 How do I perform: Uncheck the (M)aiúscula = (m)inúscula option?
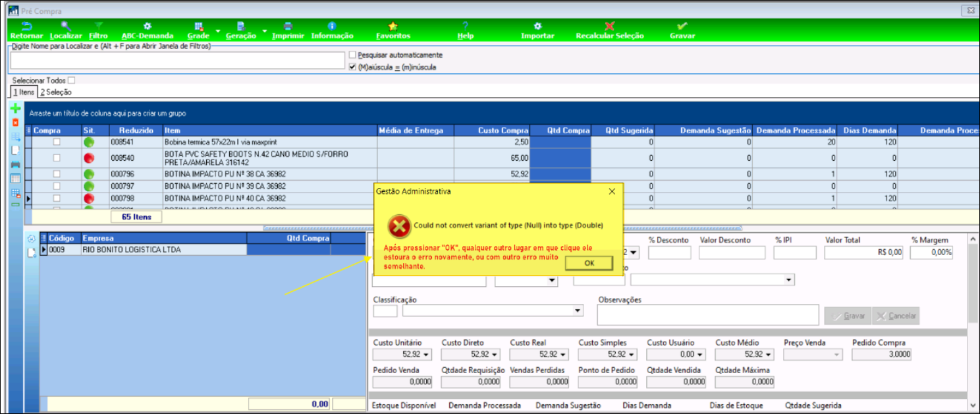(353, 67)
